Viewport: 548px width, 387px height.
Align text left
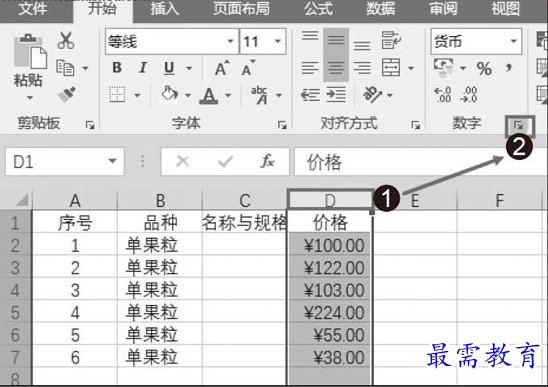coord(310,68)
